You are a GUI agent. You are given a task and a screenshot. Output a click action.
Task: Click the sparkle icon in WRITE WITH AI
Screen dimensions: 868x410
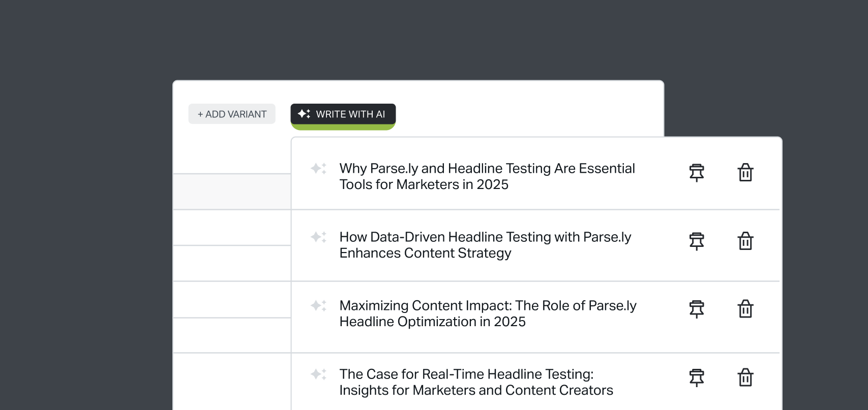tap(304, 114)
